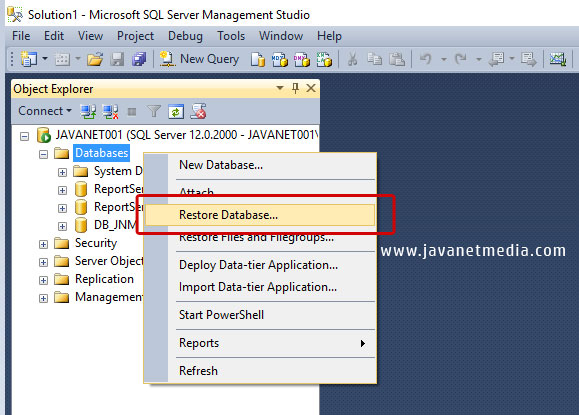Viewport: 579px width, 415px height.
Task: Choose Restore Database... from context menu
Action: (260, 215)
